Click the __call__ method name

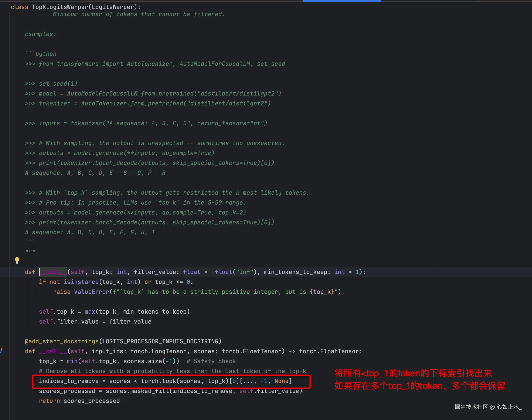pyautogui.click(x=53, y=352)
